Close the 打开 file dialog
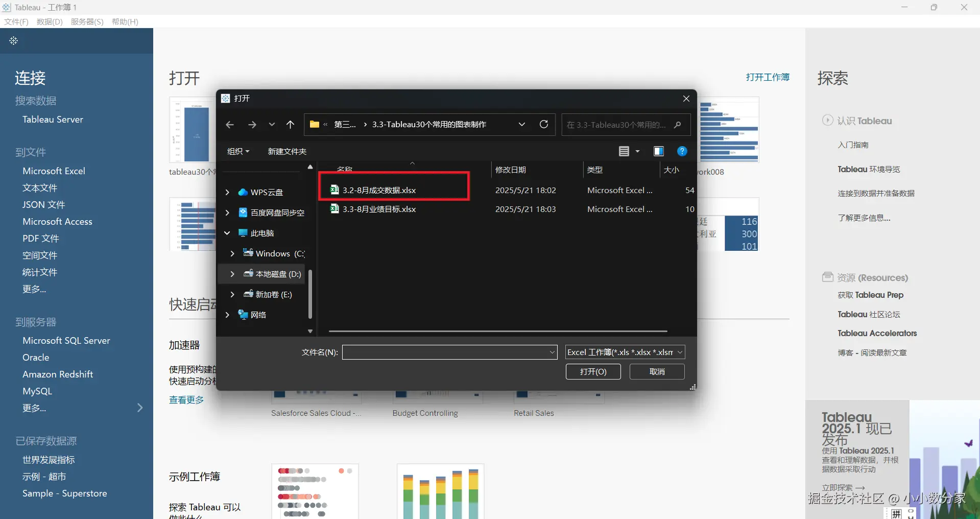Image resolution: width=980 pixels, height=519 pixels. coord(686,99)
